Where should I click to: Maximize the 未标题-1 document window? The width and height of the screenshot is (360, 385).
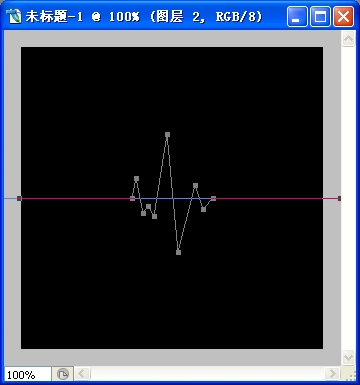[x=320, y=17]
